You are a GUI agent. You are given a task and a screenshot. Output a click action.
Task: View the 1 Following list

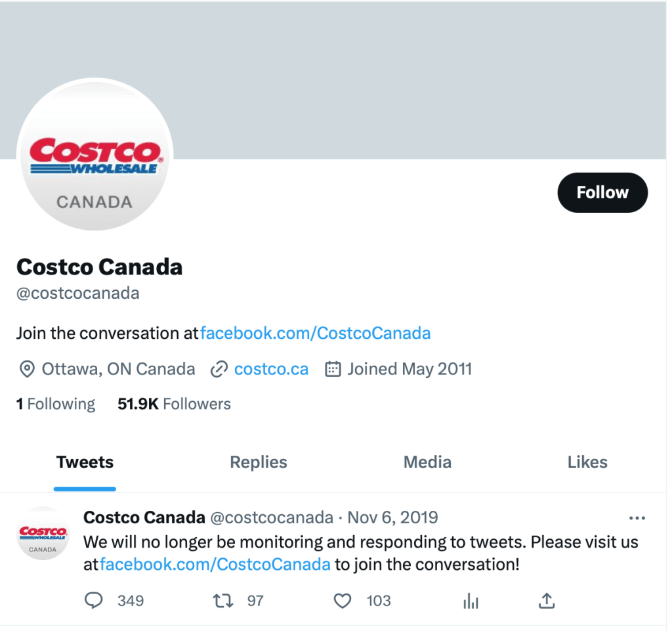(56, 404)
